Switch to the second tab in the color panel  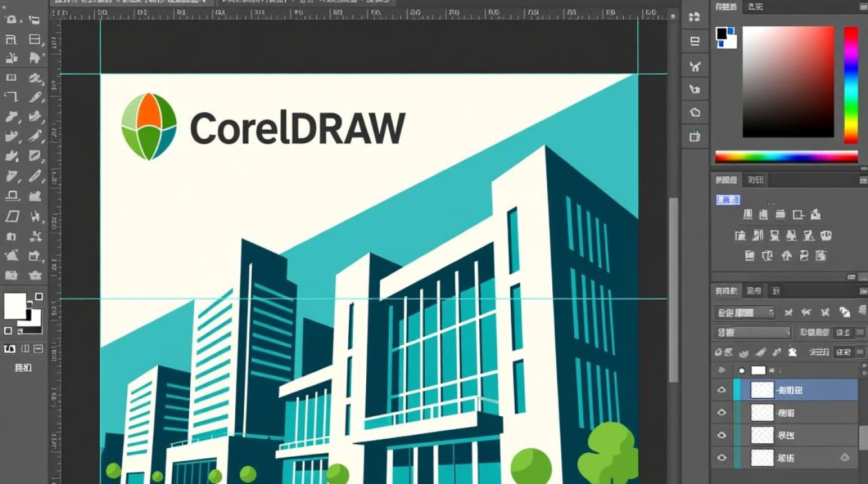click(755, 6)
